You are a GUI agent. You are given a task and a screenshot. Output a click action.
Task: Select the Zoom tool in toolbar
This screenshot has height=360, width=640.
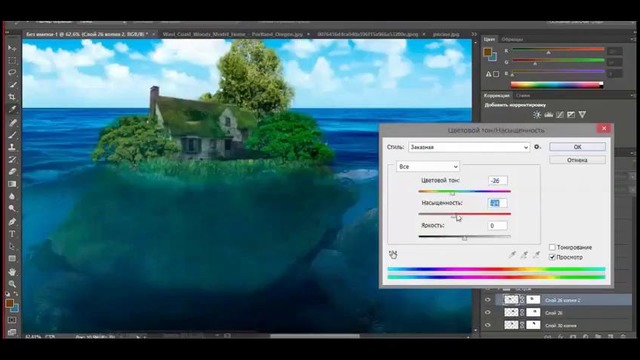point(12,284)
